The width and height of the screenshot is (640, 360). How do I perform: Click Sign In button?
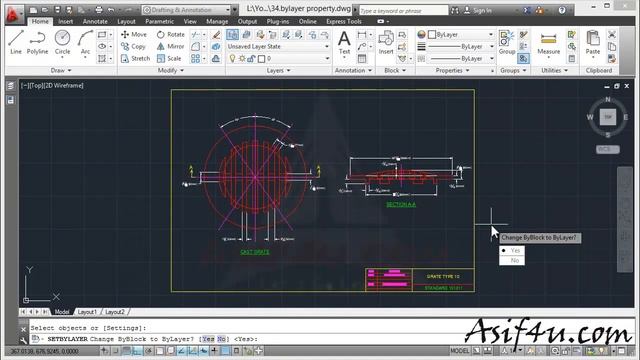(478, 10)
